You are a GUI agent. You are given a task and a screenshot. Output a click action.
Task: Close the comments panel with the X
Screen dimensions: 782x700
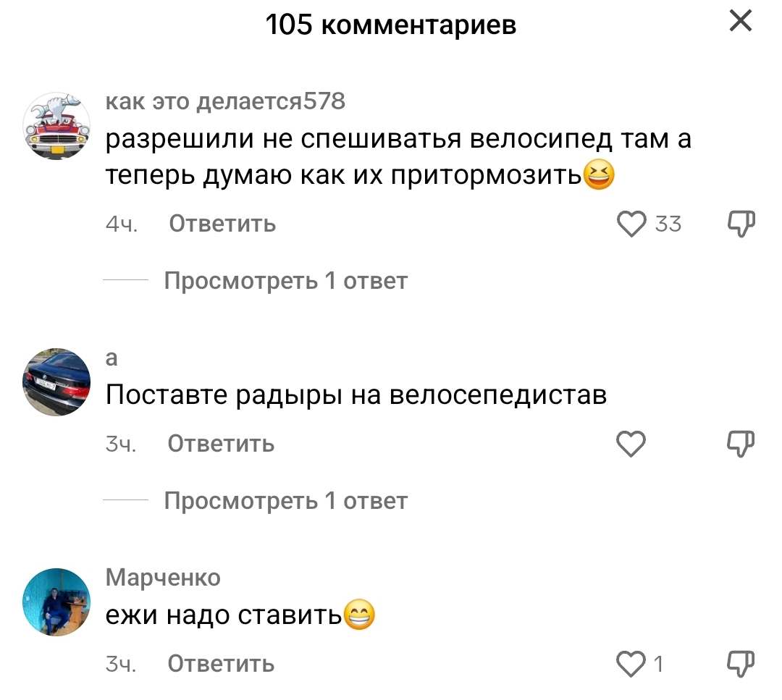(740, 22)
